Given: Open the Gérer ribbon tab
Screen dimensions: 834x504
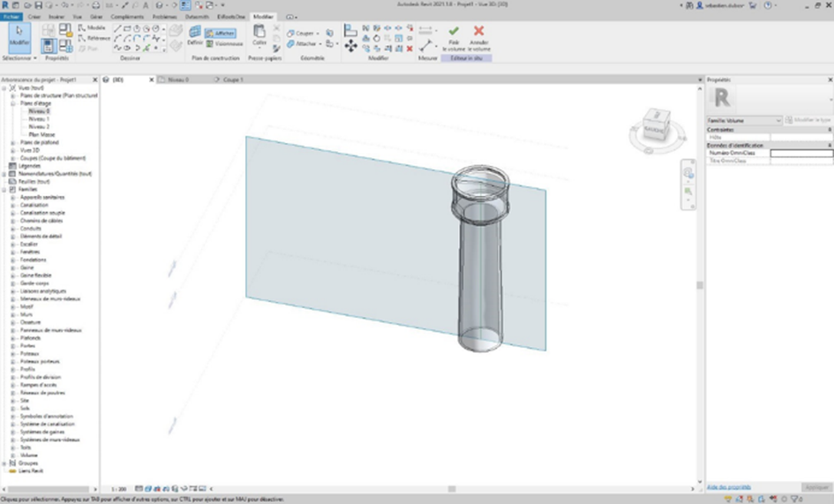Looking at the screenshot, I should click(x=96, y=17).
